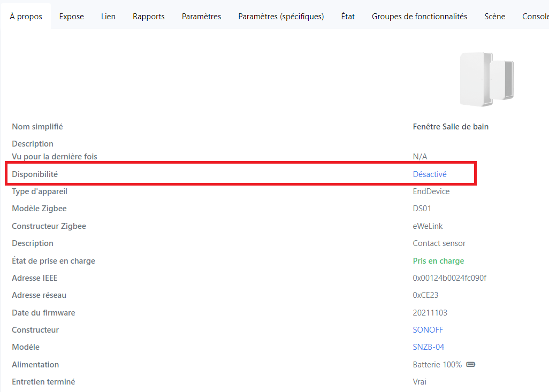Follow the SNZB-04 model link
This screenshot has width=549, height=392.
(428, 347)
